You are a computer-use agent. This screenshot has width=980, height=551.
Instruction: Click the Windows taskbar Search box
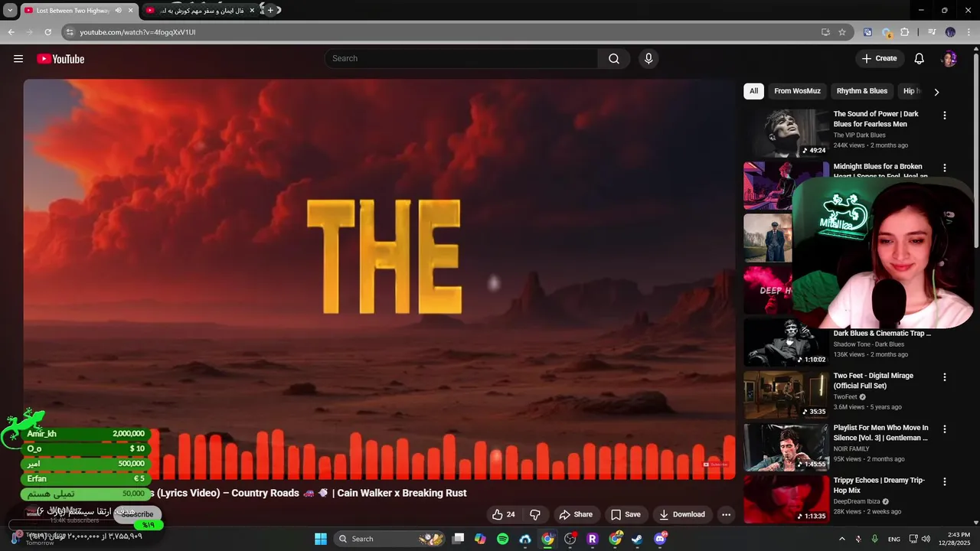[x=390, y=539]
